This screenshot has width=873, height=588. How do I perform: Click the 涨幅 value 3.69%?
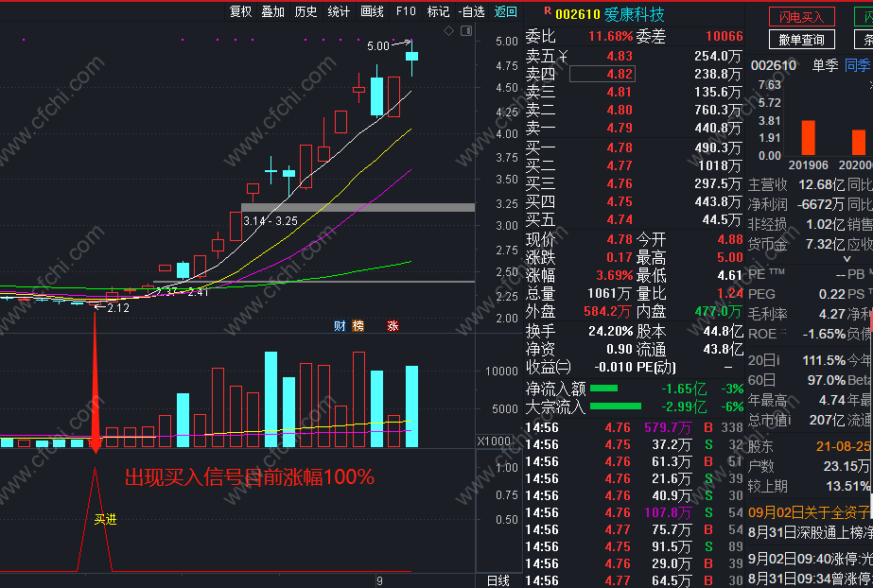pyautogui.click(x=615, y=275)
